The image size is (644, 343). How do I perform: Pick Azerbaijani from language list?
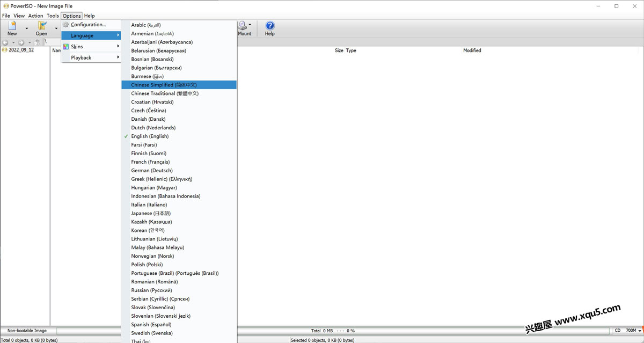pos(179,42)
